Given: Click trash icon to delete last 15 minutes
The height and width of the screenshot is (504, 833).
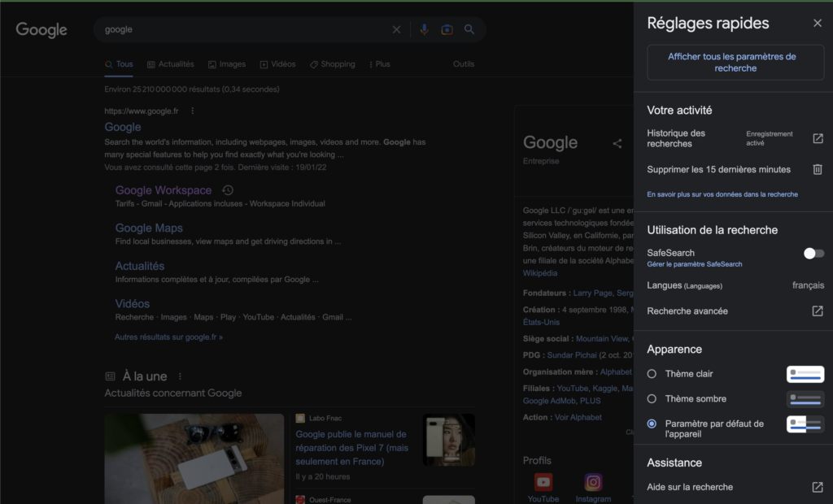Looking at the screenshot, I should [818, 169].
